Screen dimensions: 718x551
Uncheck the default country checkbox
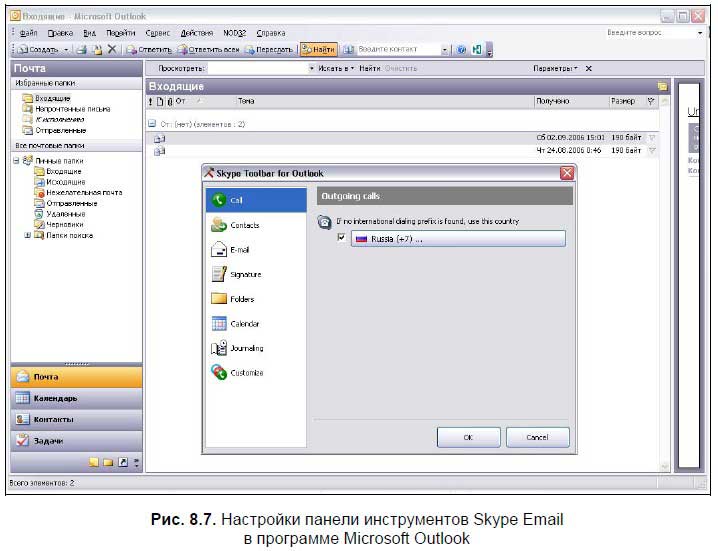tap(342, 238)
